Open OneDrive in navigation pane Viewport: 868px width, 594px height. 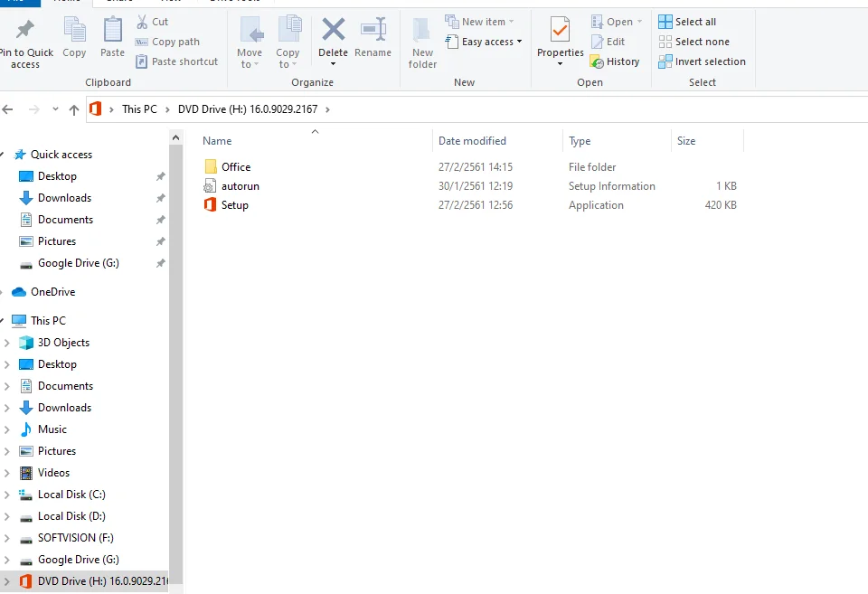tap(52, 292)
